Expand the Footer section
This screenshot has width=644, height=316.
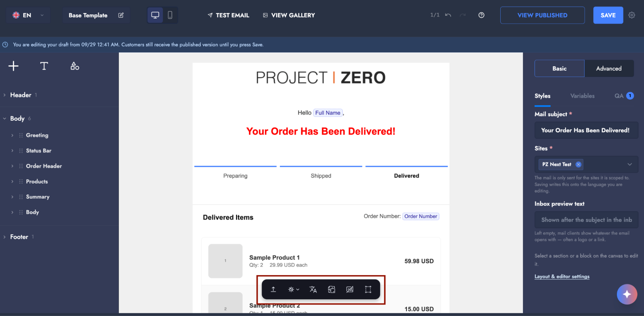[5, 237]
